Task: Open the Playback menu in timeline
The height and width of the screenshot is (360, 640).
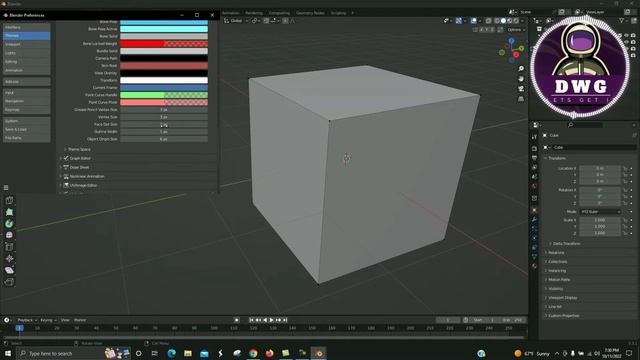Action: tap(27, 320)
